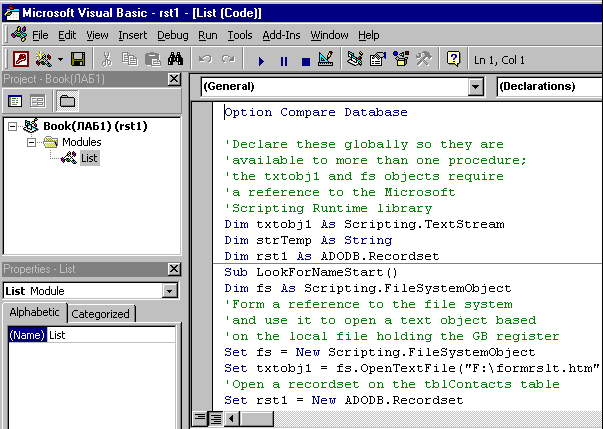Click the View Microsoft Access toolbar icon
This screenshot has height=429, width=603.
click(20, 60)
